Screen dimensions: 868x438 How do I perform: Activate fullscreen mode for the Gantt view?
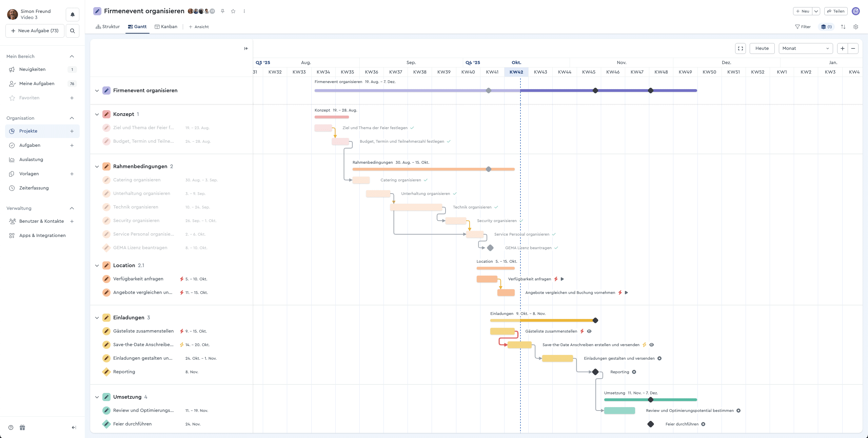point(741,48)
